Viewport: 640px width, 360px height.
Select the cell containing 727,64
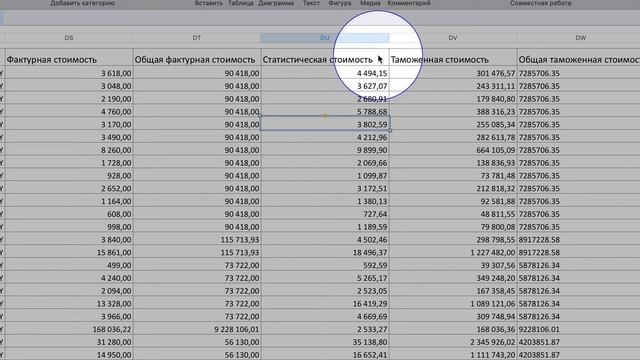[x=325, y=214]
